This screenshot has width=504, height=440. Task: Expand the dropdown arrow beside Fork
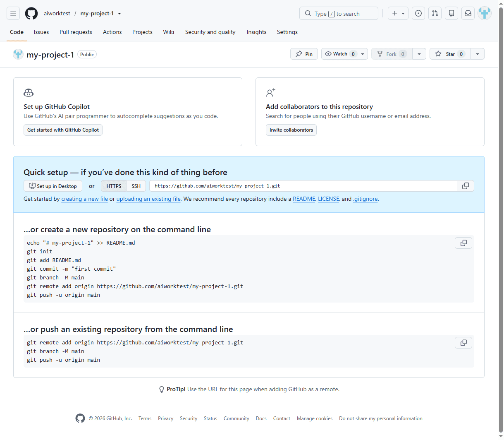click(419, 54)
